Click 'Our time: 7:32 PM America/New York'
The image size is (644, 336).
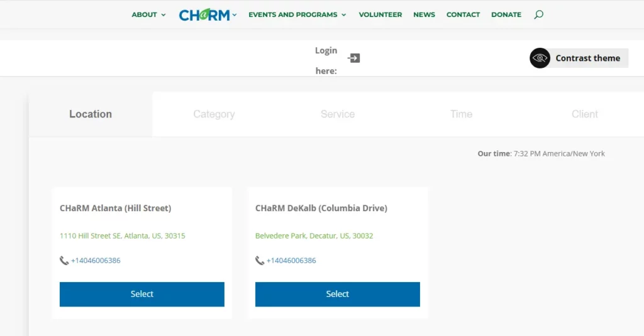pos(541,154)
